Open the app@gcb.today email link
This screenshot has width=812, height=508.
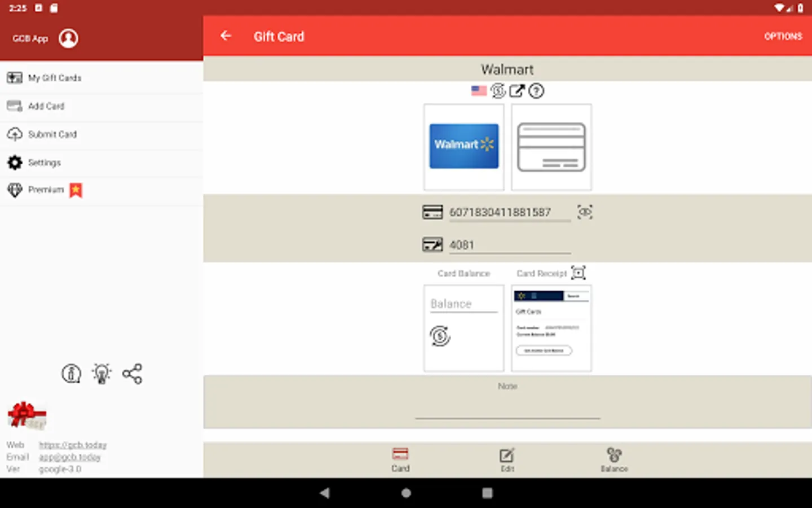(70, 457)
